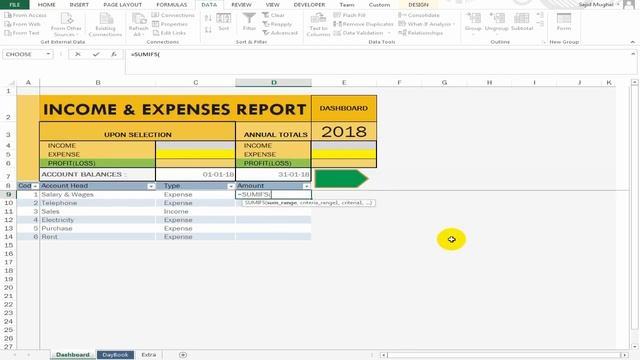Switch to the HOME ribbon tab
The height and width of the screenshot is (360, 640).
tap(47, 4)
